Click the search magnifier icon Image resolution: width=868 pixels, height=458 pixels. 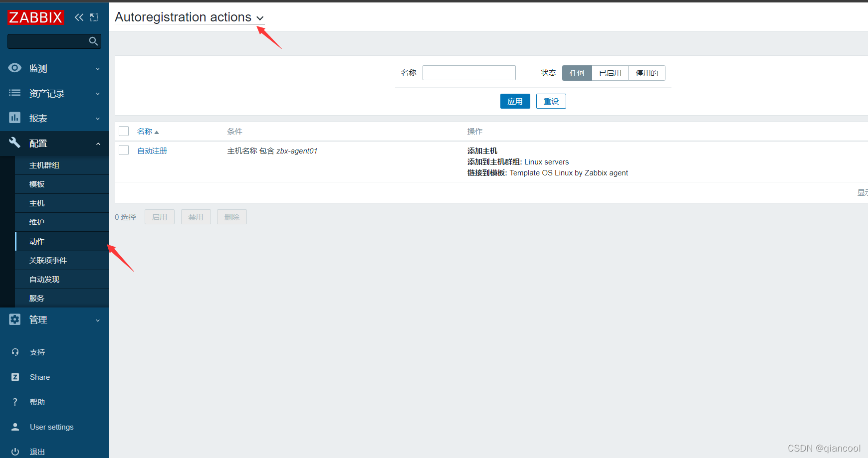pos(93,41)
